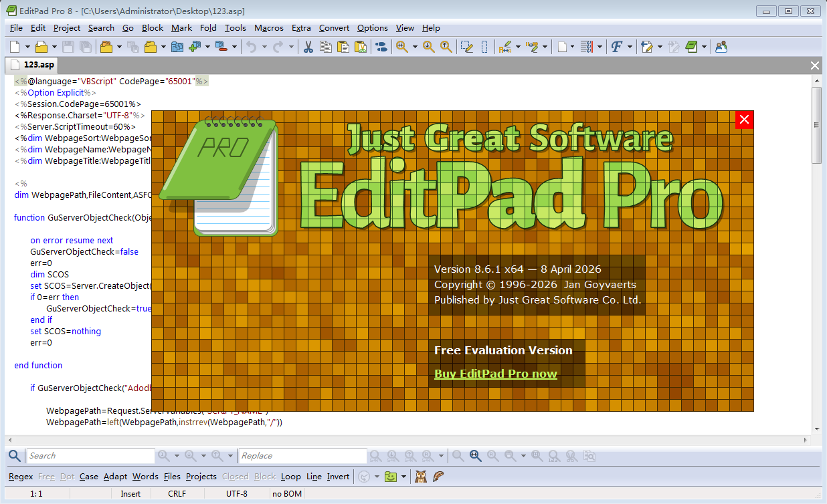Click the Buy EditPad Pro now link

[x=496, y=374]
